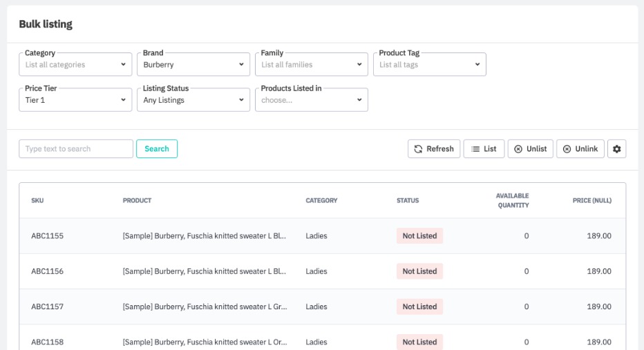Open the Family filter dropdown
The width and height of the screenshot is (644, 350).
pyautogui.click(x=311, y=65)
